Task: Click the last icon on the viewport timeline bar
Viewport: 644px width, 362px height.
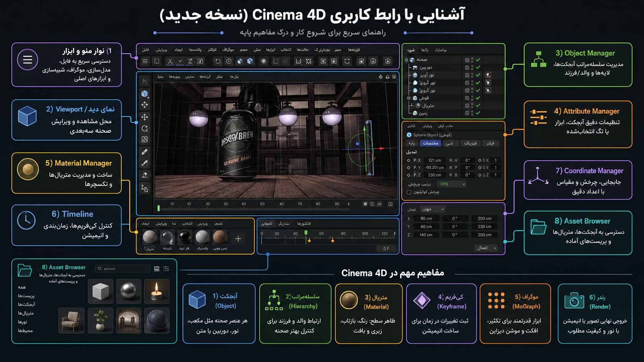Action: 391,204
